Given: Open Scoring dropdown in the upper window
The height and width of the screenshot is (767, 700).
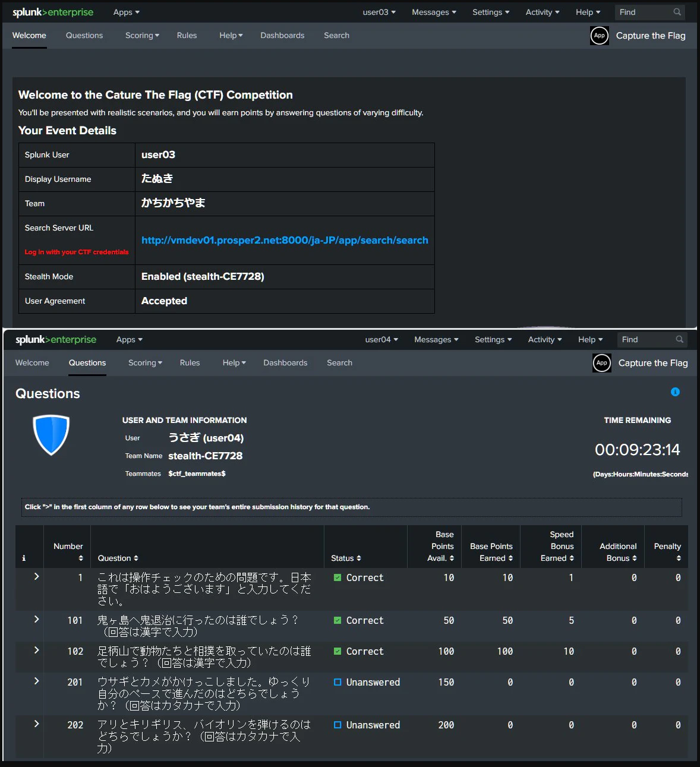Looking at the screenshot, I should tap(142, 36).
